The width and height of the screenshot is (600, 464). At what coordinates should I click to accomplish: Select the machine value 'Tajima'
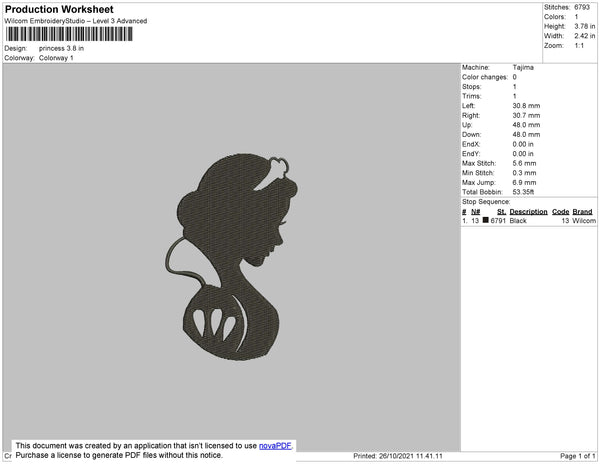(x=523, y=67)
